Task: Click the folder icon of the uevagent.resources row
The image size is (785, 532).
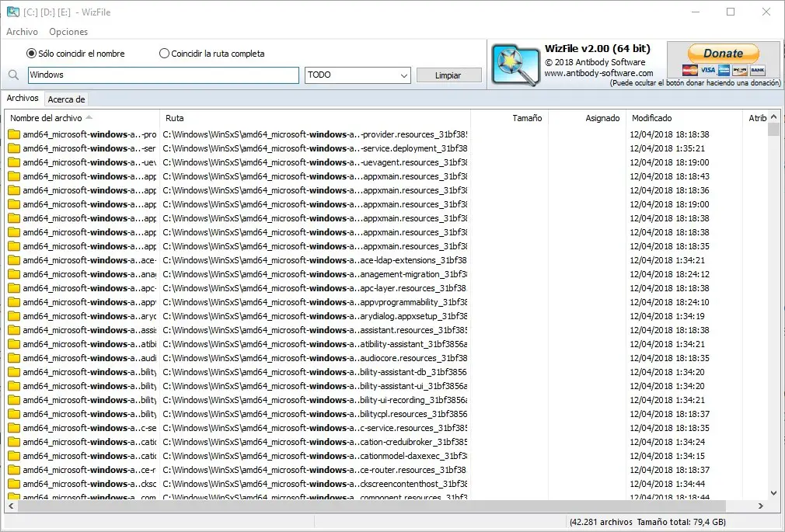Action: pyautogui.click(x=14, y=162)
